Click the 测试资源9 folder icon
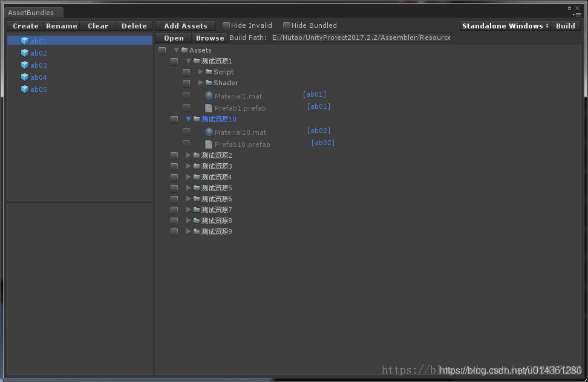Viewport: 588px width, 382px height. click(197, 231)
